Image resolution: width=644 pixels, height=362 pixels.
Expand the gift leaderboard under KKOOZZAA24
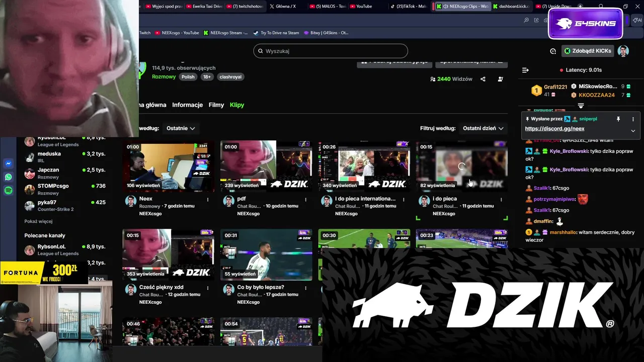point(581,106)
